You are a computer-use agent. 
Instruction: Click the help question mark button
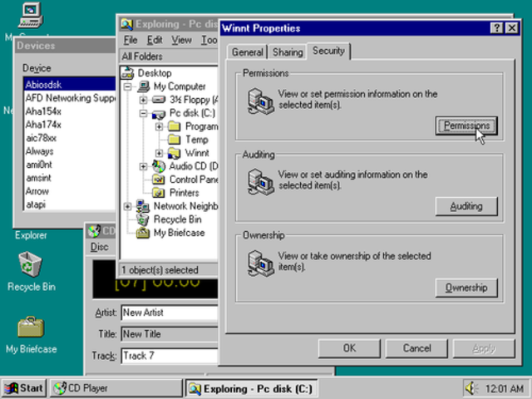pos(497,27)
